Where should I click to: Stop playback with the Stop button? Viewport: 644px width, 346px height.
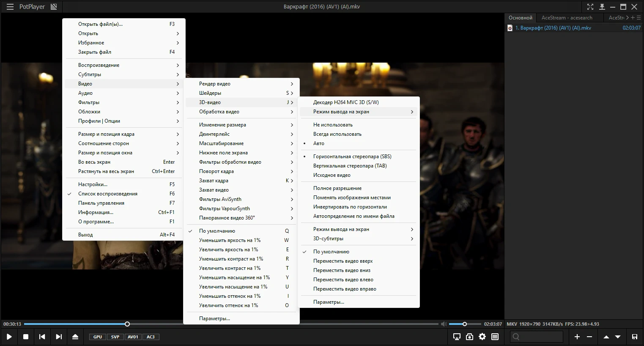26,337
